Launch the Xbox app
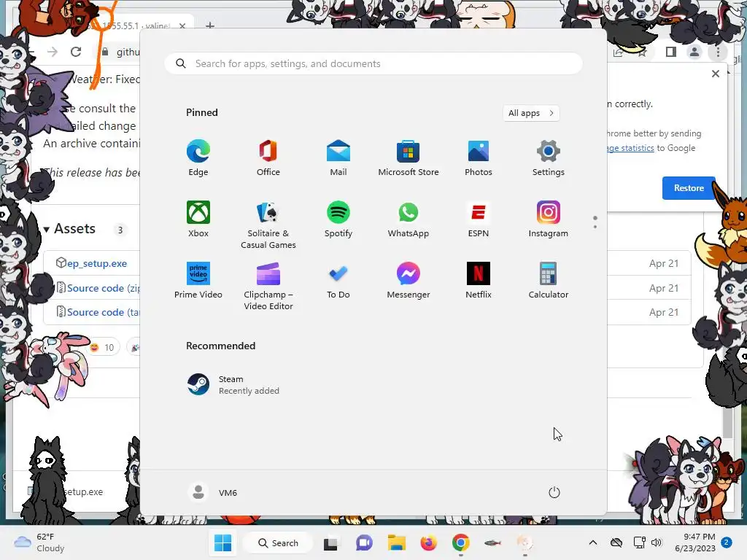747x560 pixels. 198,219
